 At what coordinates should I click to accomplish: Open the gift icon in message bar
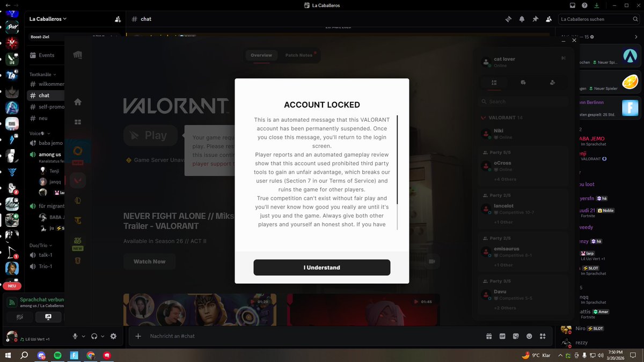[x=489, y=336]
